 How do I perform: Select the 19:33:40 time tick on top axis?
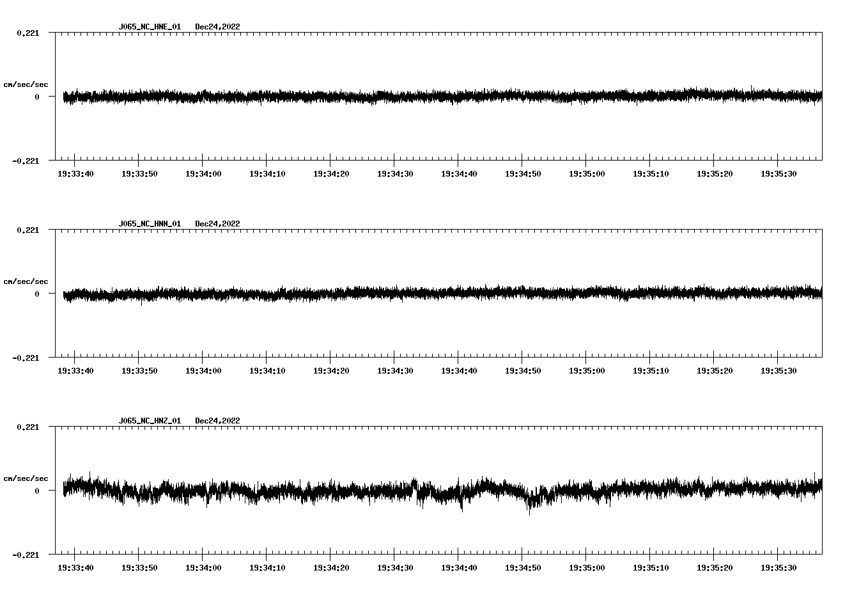click(x=74, y=173)
